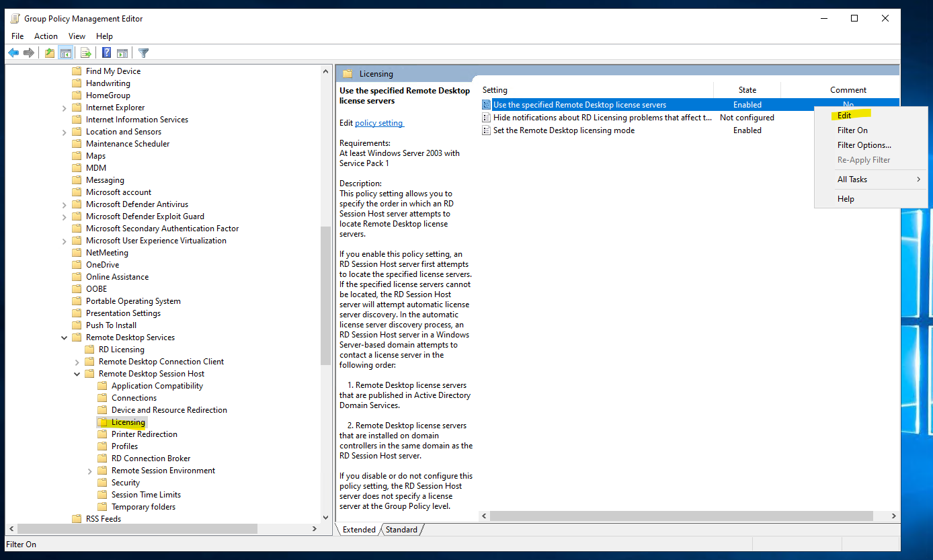The width and height of the screenshot is (933, 560).
Task: Expand the Remote Session Environment node
Action: point(90,471)
